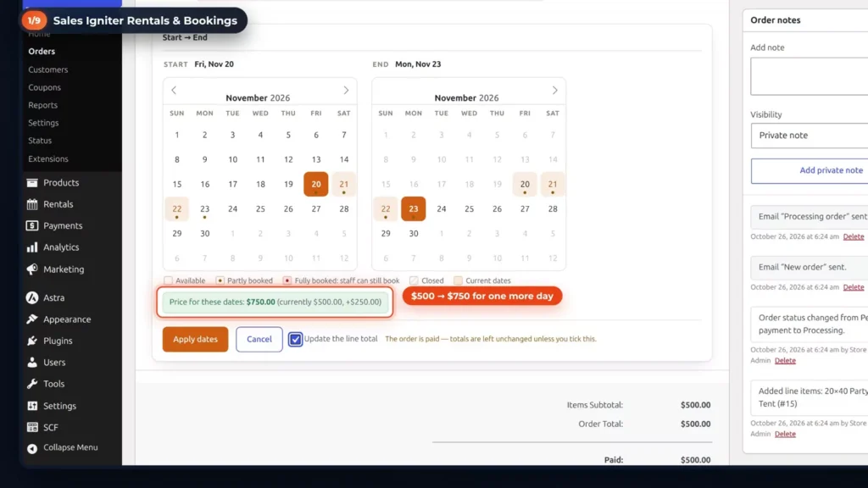Open the Appearance brush icon

point(32,319)
